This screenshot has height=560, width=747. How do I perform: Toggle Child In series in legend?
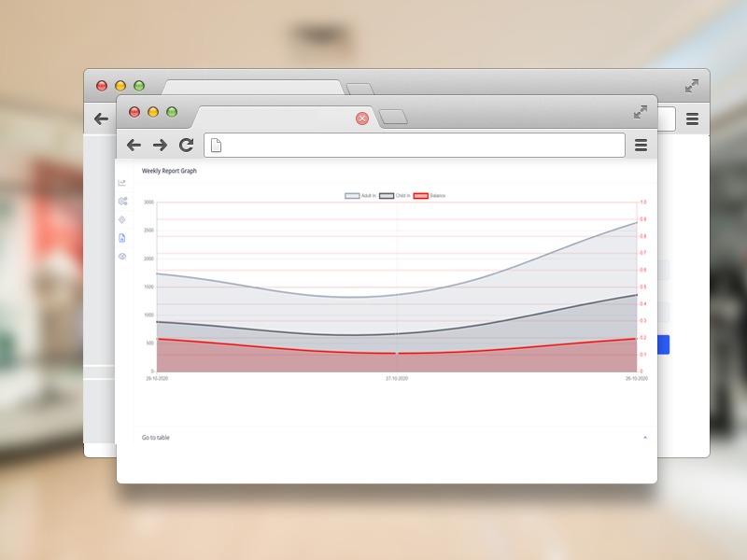coord(395,196)
